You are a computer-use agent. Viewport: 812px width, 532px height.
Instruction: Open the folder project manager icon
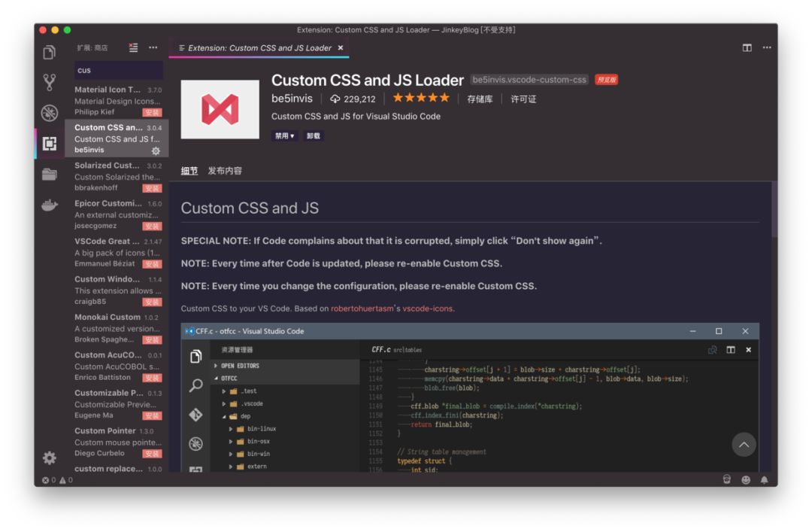[x=49, y=174]
